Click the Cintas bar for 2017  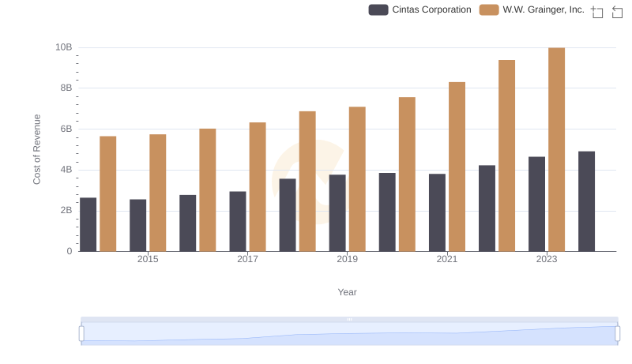[238, 221]
